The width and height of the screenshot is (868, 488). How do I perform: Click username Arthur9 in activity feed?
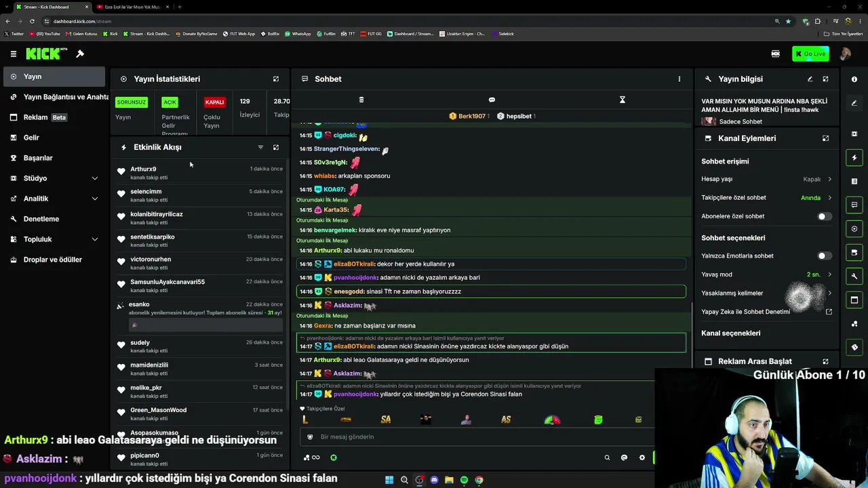pos(143,169)
